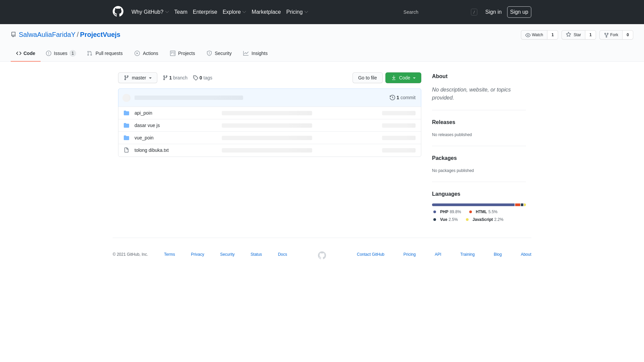Expand the Pricing dropdown in header

297,12
